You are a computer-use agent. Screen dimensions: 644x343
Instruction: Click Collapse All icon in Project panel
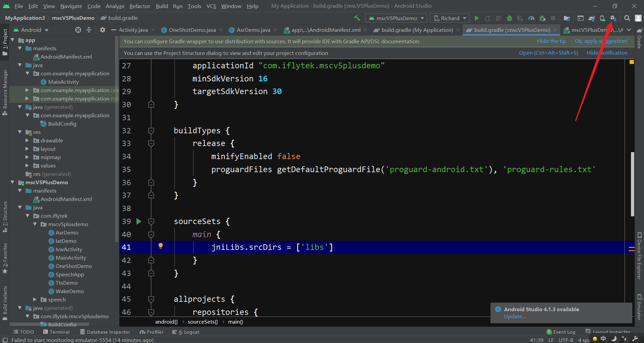tap(89, 30)
